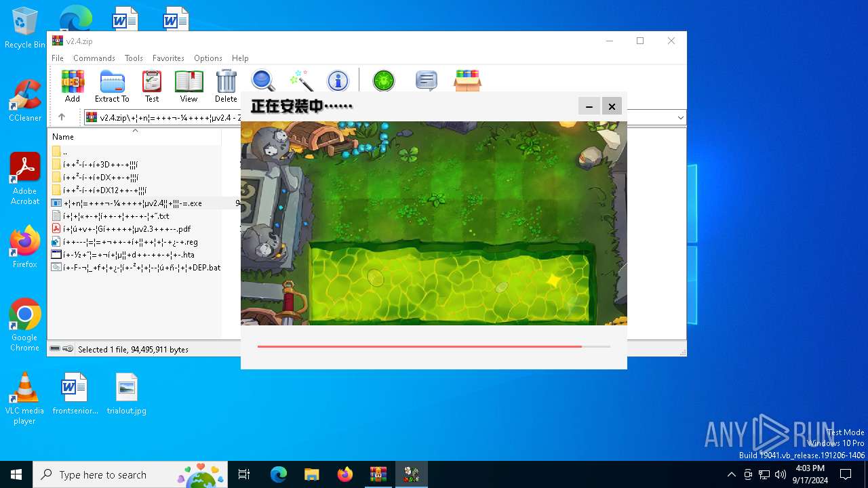Click the WinRAR archive path field
Screen dimensions: 868x488
pyautogui.click(x=385, y=117)
